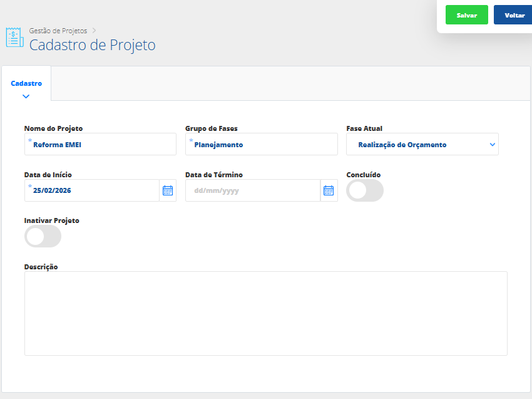Focus the Nome do Projeto field
This screenshot has height=399, width=532.
coord(100,145)
